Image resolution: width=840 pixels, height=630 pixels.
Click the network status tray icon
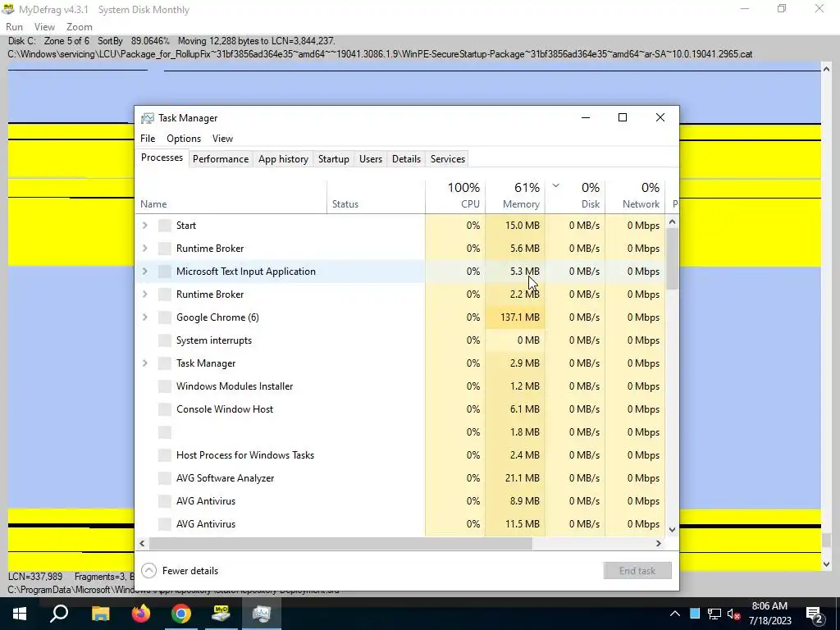point(714,614)
